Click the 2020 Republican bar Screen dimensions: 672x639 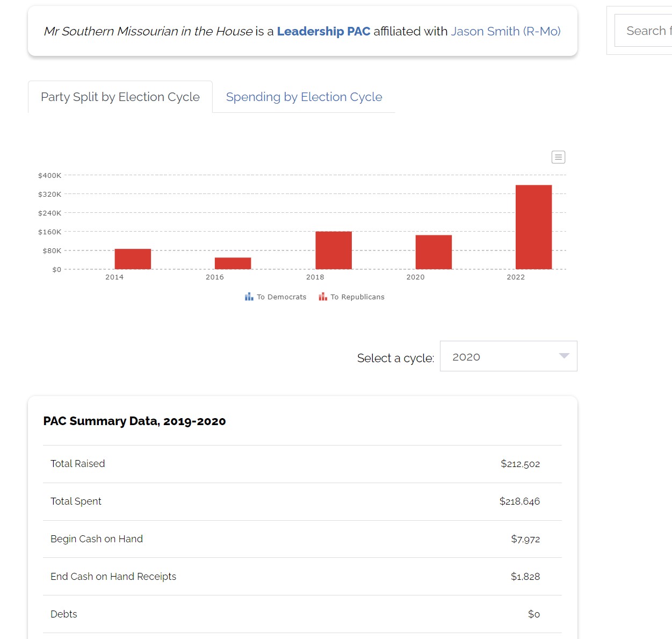(433, 252)
